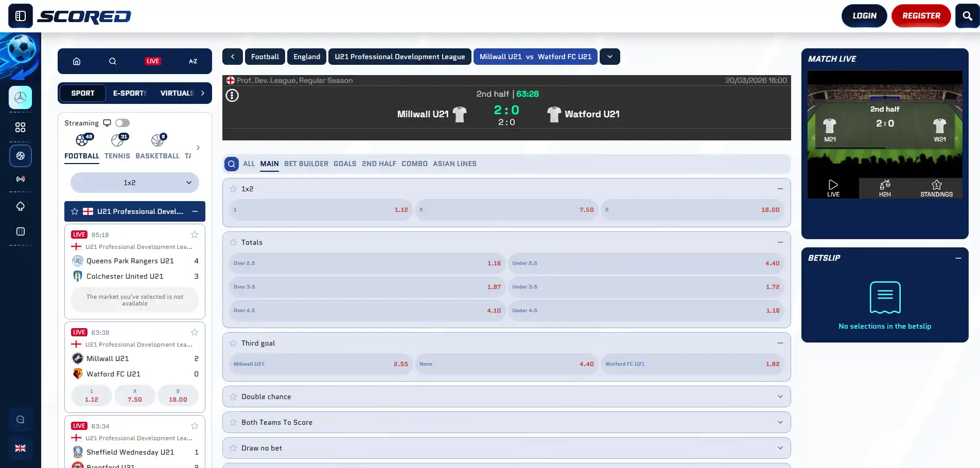Viewport: 980px width, 468px height.
Task: Expand the Both Teams To Score market
Action: (x=506, y=422)
